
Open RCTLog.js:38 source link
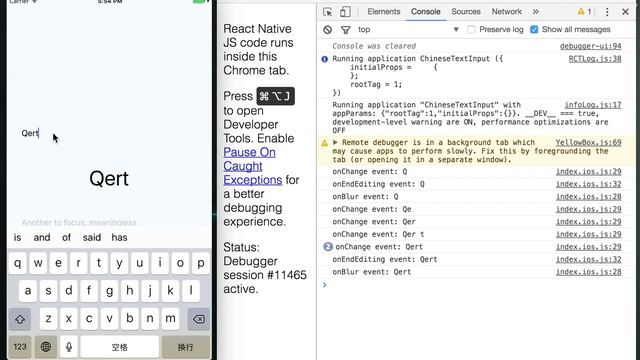pos(595,59)
